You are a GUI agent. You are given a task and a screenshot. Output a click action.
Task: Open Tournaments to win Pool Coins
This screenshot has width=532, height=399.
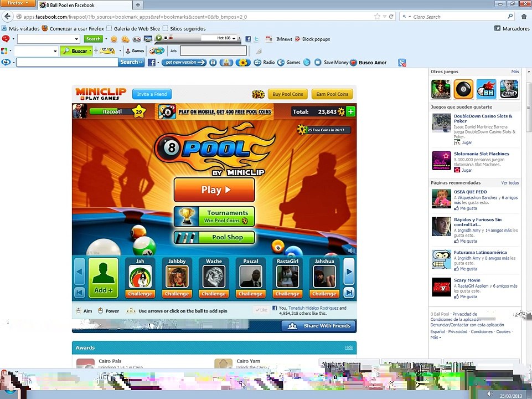(214, 216)
